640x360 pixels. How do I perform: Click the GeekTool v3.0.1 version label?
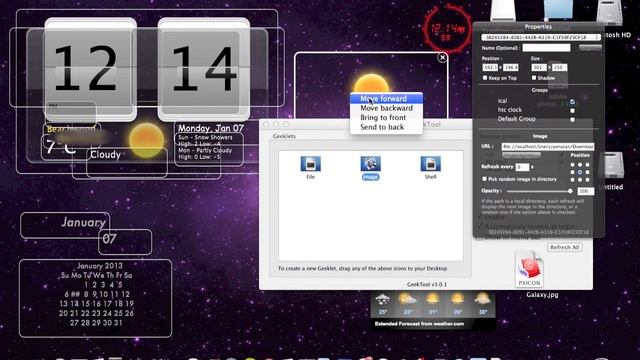(427, 284)
